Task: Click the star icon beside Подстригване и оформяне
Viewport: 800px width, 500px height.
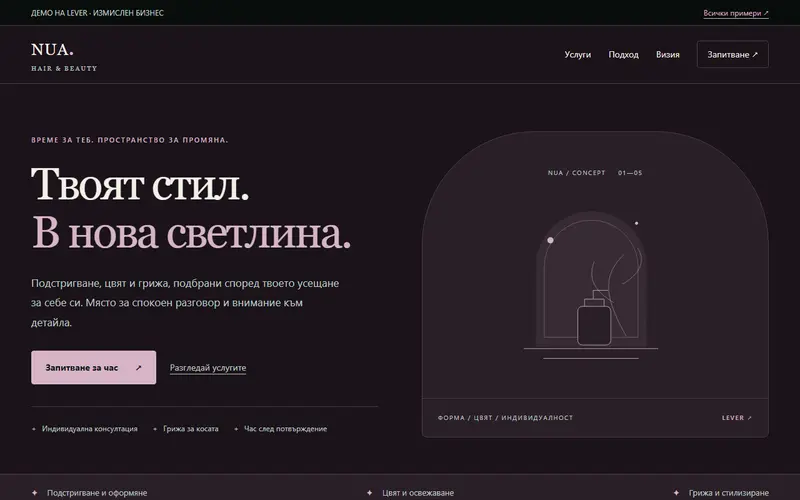Action: click(x=35, y=493)
